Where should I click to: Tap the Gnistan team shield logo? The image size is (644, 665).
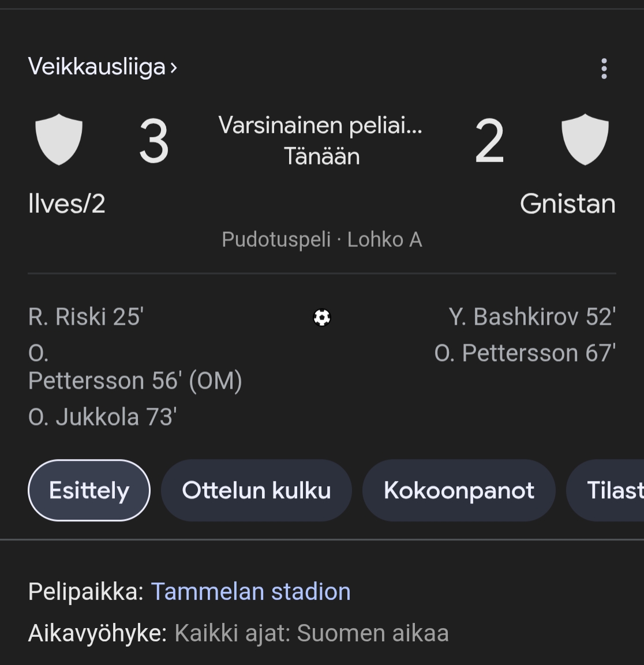click(x=585, y=140)
